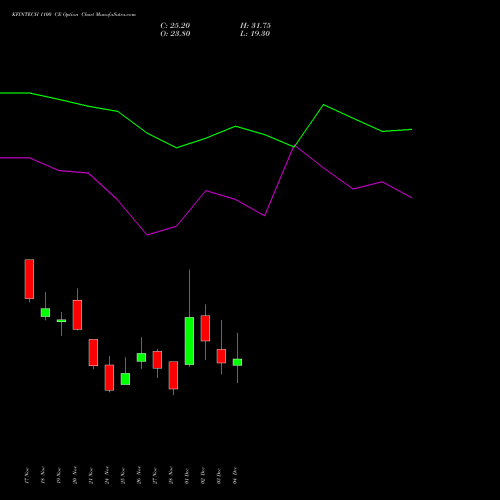
Task: Select the open value 'O: 23.80'
Action: pos(175,34)
